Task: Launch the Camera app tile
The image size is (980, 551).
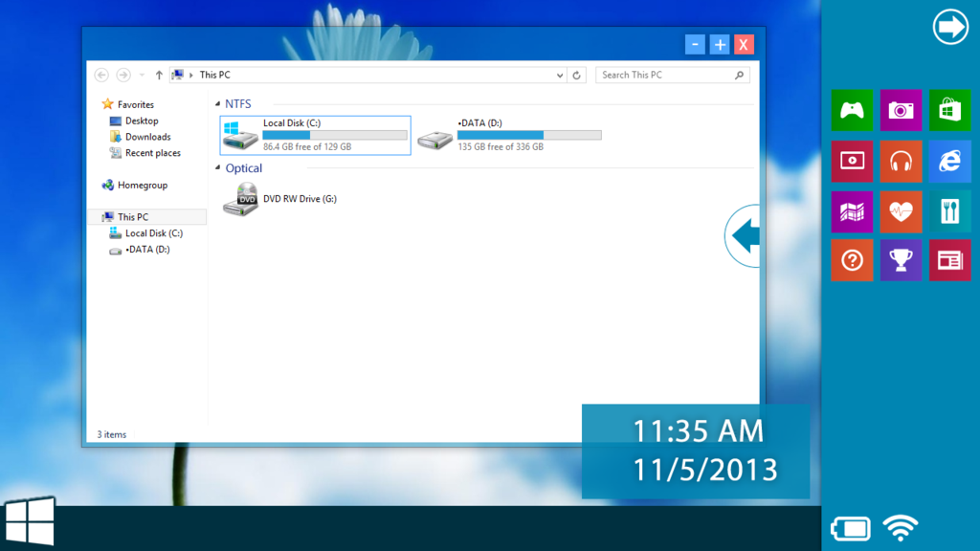Action: (901, 111)
